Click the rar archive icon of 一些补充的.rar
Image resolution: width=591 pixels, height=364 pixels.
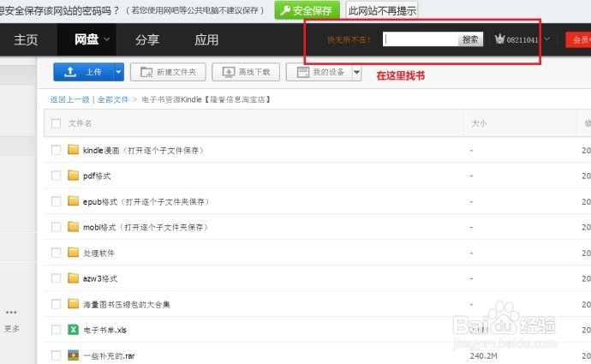[x=73, y=355]
